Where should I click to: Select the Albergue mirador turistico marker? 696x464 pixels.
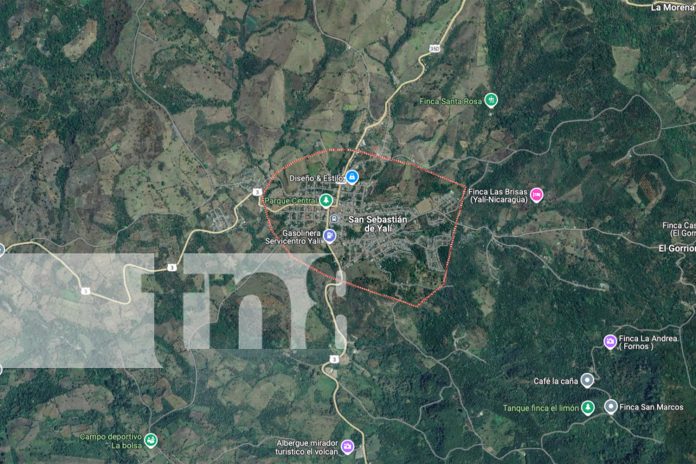click(x=348, y=446)
